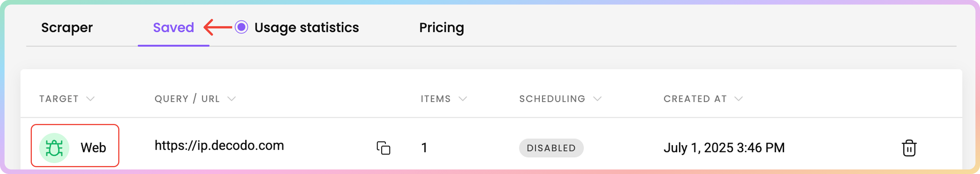Screen dimensions: 980x174
Task: Click the green Web scraper bug icon
Action: tap(54, 148)
